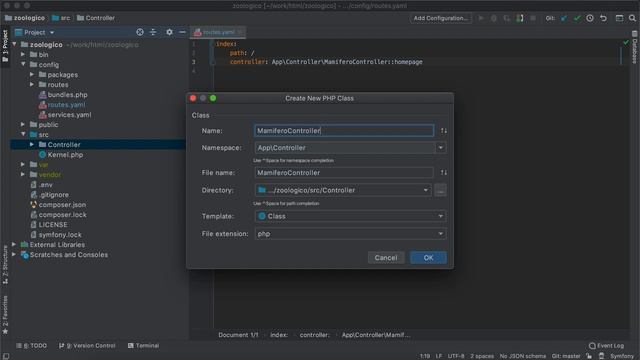Click the lock icon in status bar
This screenshot has height=360, width=640.
click(x=589, y=356)
